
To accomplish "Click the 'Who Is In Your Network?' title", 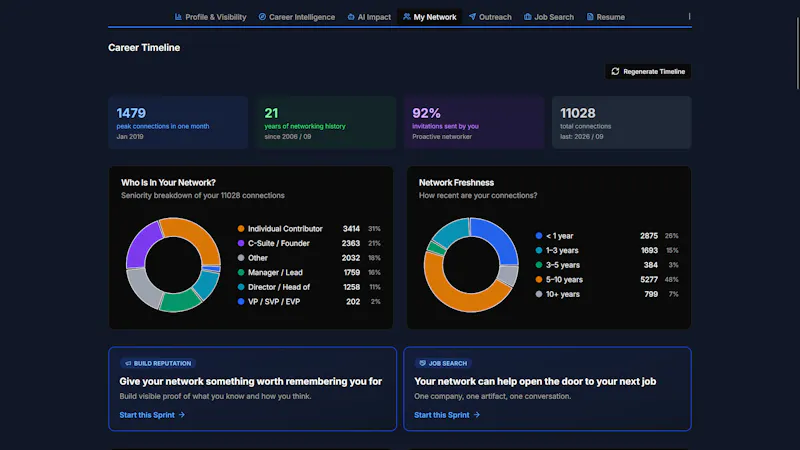I will (x=168, y=183).
